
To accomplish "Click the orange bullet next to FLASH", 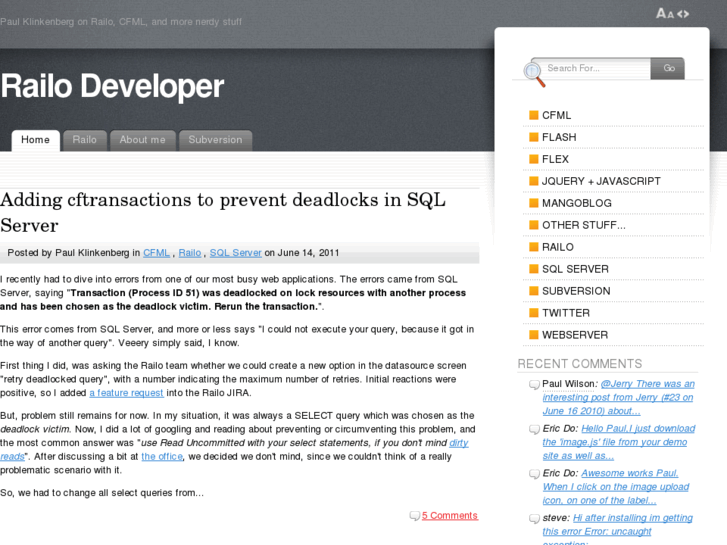I will coord(534,137).
